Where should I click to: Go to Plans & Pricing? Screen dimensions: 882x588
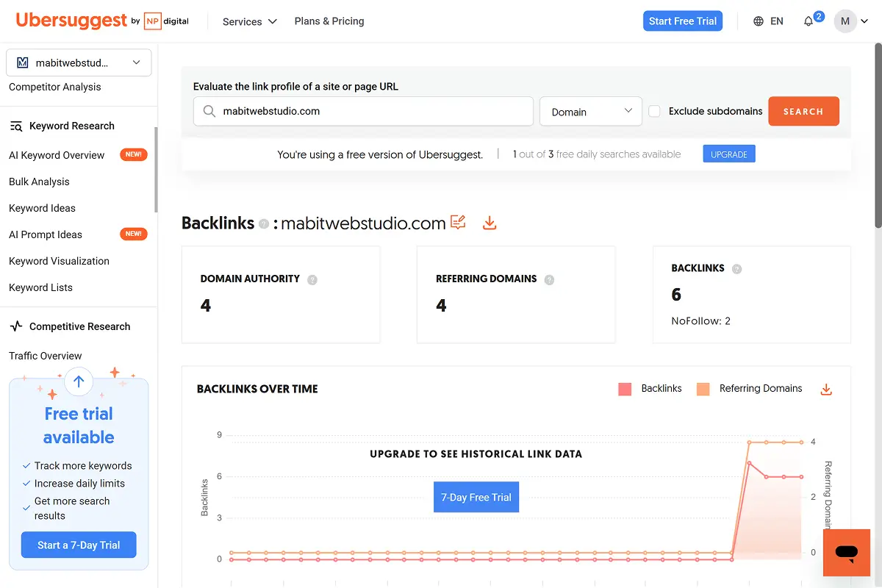[x=329, y=21]
